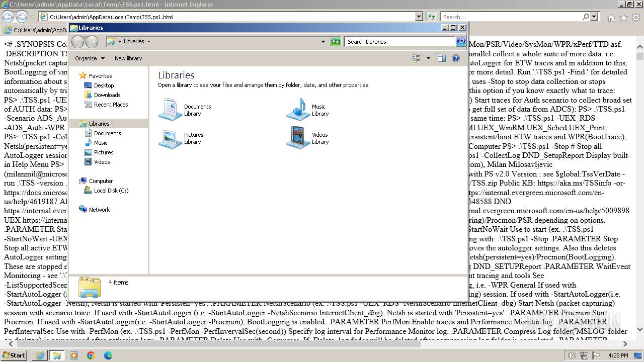Click the New library button

(128, 58)
